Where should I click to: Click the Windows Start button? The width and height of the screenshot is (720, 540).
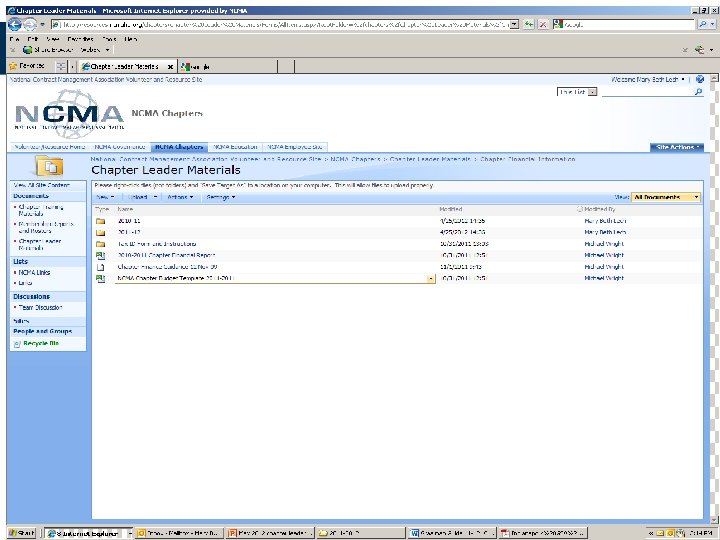tap(22, 533)
